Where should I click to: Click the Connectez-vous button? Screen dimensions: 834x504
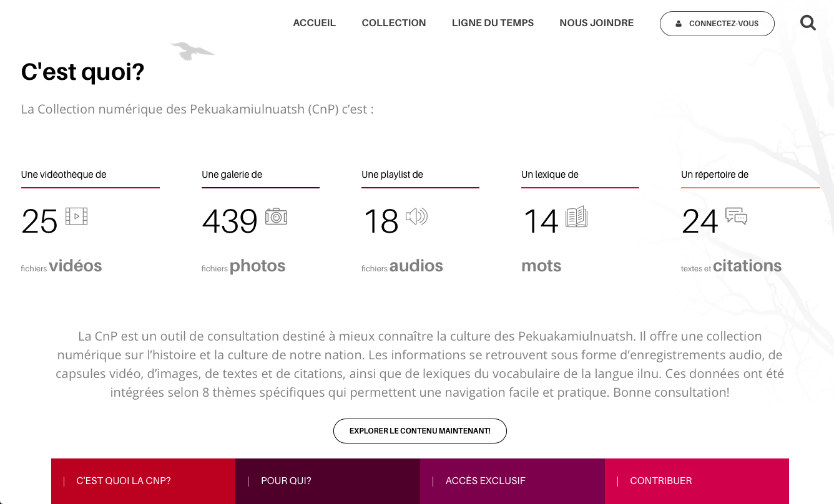(x=717, y=23)
